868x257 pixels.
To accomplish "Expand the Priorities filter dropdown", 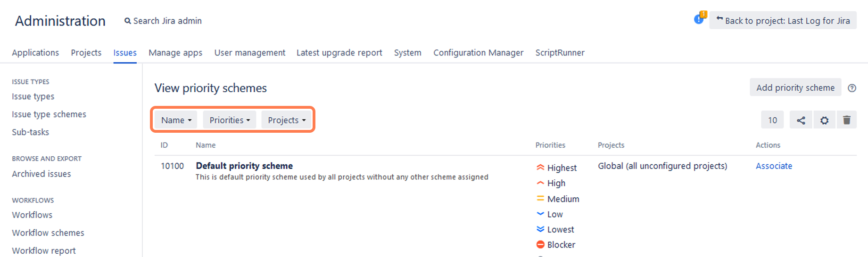I will (230, 120).
